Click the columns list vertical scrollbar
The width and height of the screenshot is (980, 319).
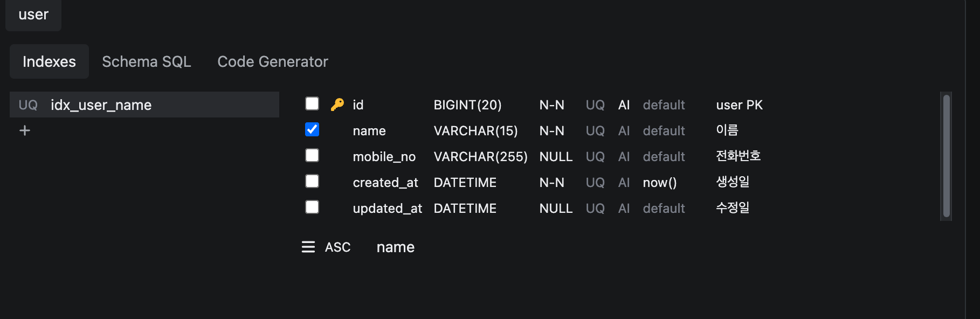pyautogui.click(x=946, y=156)
